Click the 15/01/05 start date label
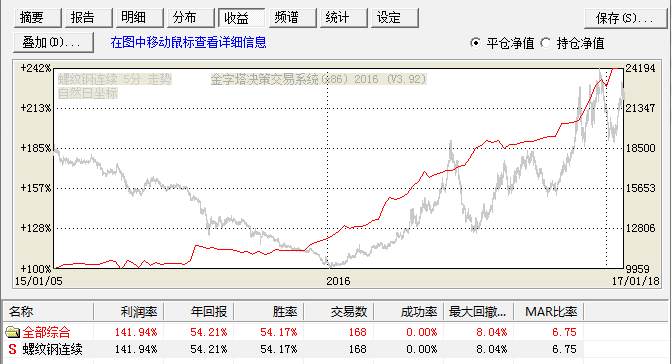 (39, 281)
